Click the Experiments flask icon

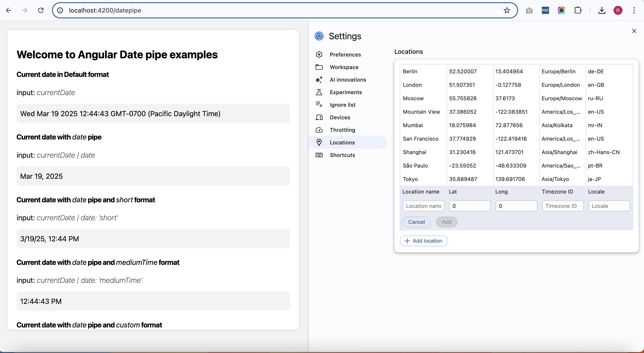319,92
